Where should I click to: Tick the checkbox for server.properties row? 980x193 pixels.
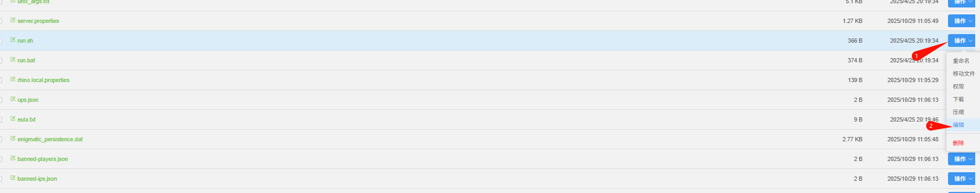[1, 21]
